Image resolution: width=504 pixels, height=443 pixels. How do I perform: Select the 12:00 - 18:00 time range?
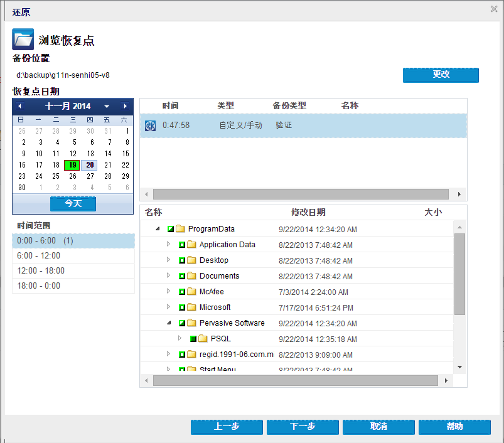73,271
